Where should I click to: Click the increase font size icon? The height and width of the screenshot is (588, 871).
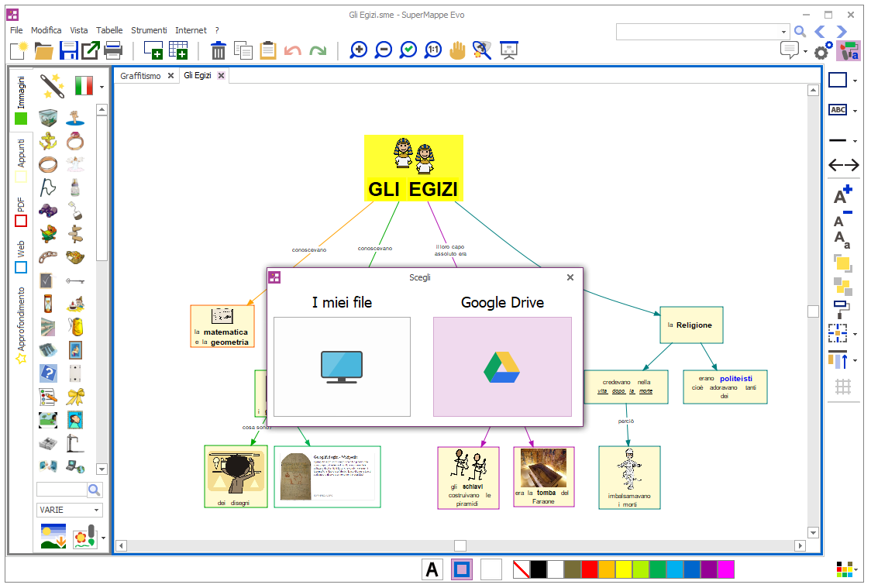843,195
